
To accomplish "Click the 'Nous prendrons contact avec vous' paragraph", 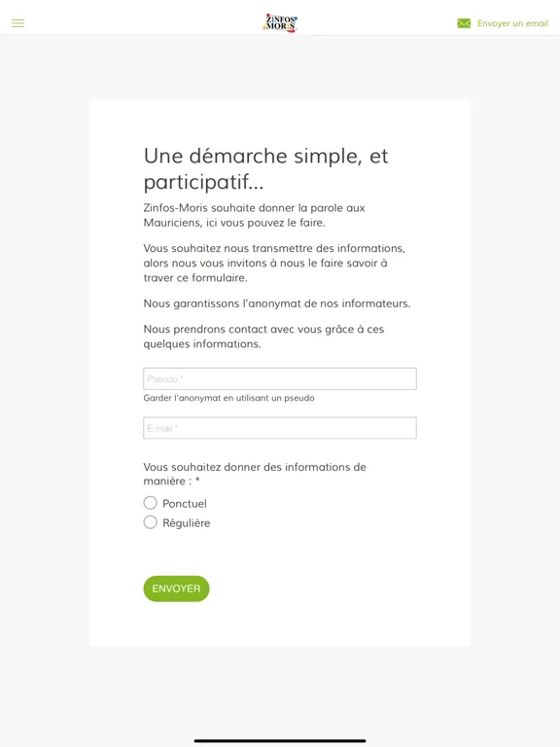I will 263,337.
